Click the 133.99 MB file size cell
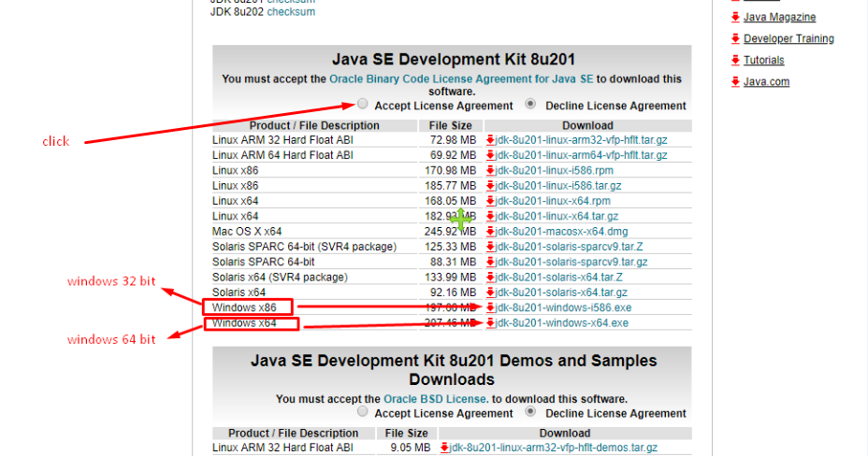Viewport: 868px width, 456px height. pos(451,277)
